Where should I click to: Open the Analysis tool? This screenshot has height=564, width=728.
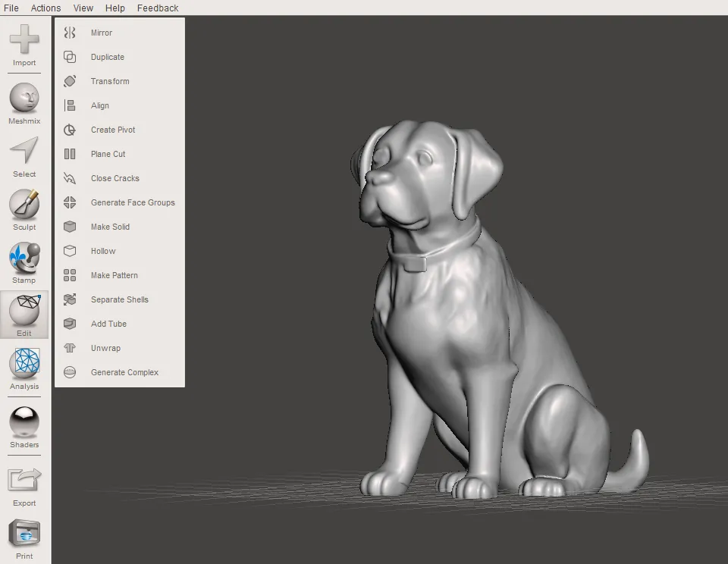(24, 362)
